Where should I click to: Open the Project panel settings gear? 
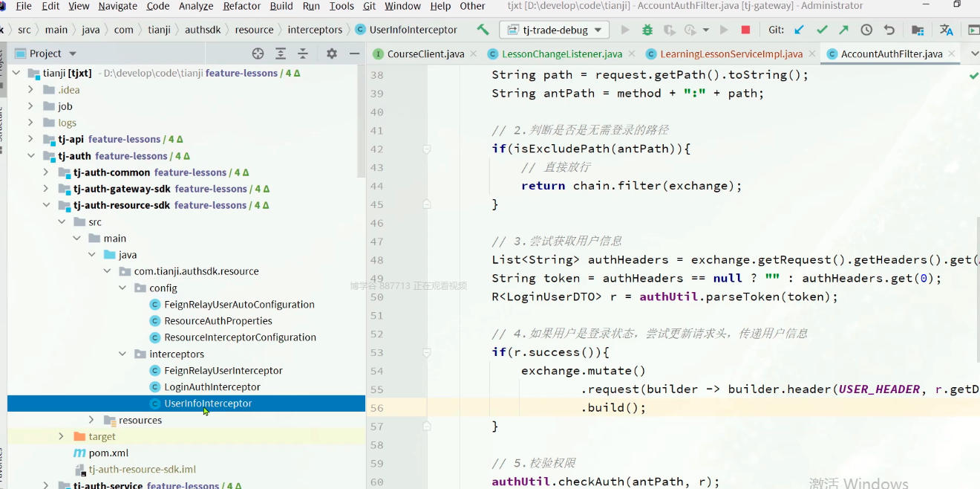(x=332, y=54)
